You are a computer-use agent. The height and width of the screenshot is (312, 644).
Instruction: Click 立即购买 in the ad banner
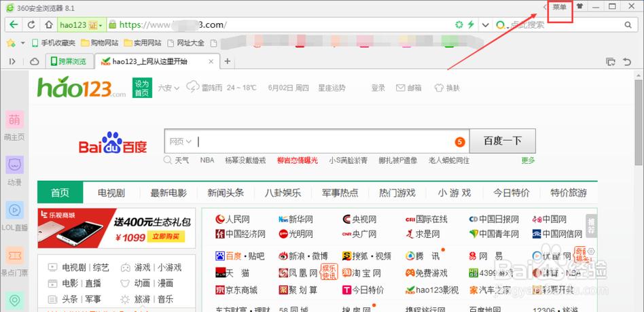point(166,237)
